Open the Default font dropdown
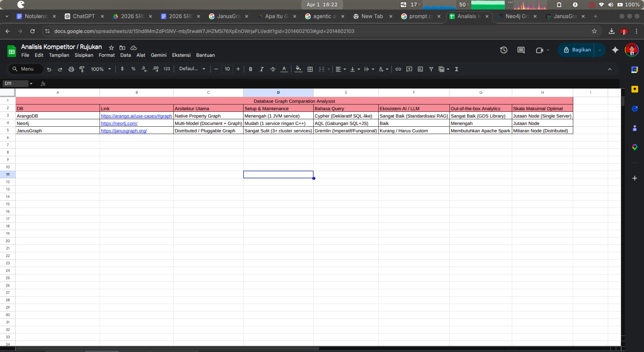The image size is (644, 352). (x=192, y=69)
